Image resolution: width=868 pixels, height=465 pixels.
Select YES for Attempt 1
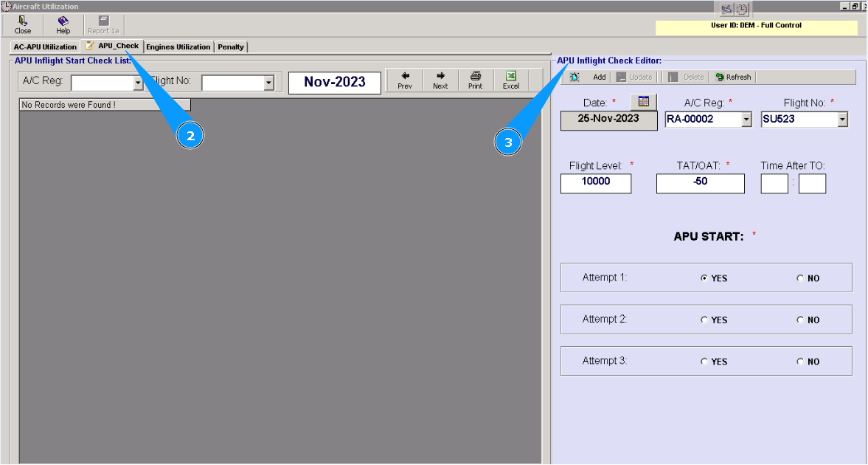coord(704,278)
